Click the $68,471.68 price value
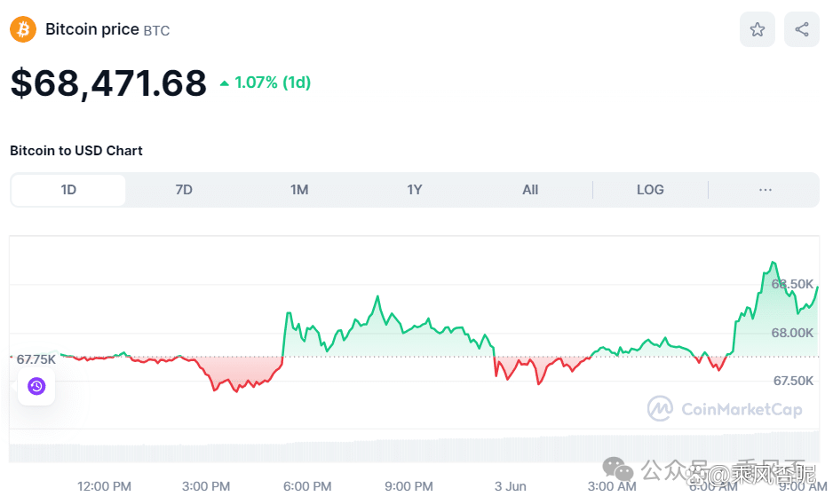 (x=108, y=83)
